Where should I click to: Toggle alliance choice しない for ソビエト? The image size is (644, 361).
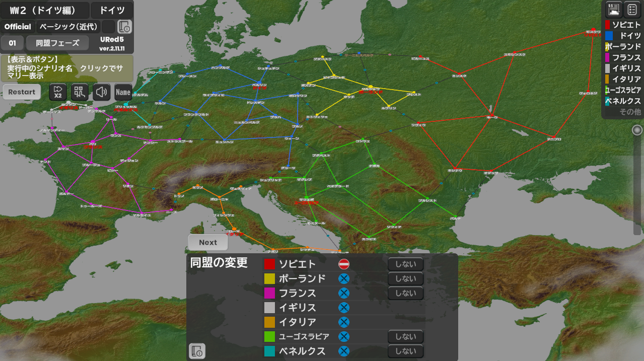pyautogui.click(x=405, y=264)
